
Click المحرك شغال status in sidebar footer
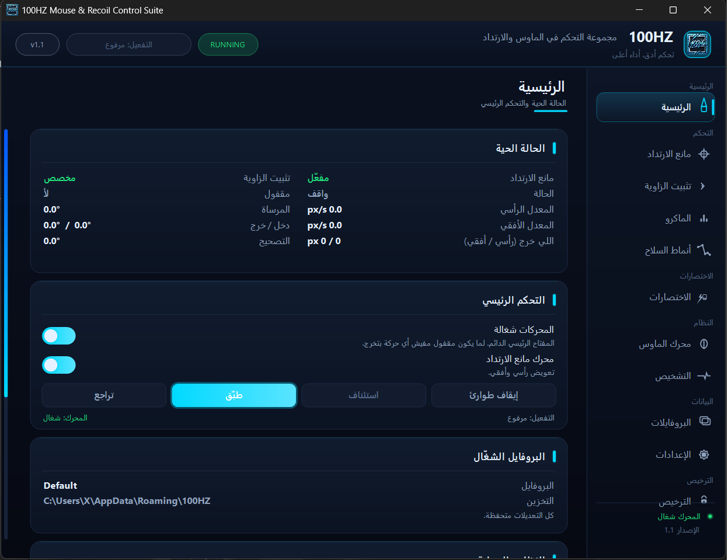tap(679, 516)
